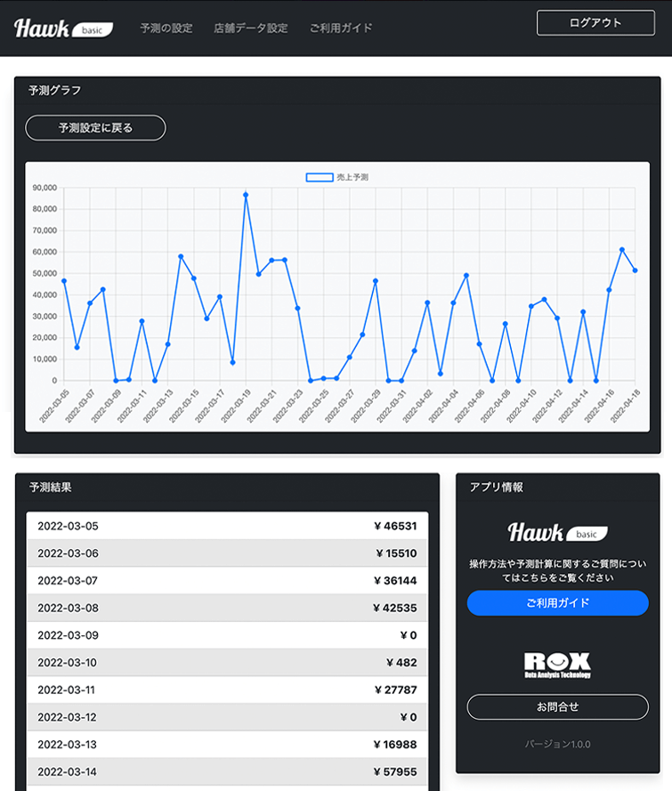Select the 2022-03-10 ¥482 result row
This screenshot has height=791, width=672.
click(x=227, y=662)
